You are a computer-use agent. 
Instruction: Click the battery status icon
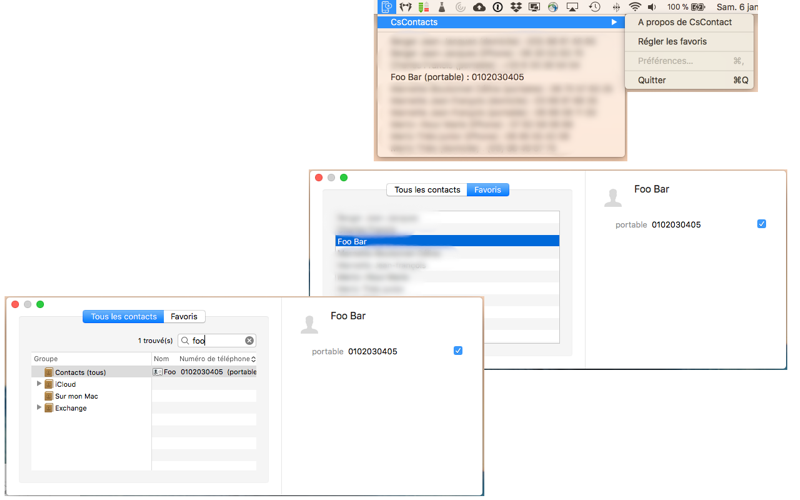(x=698, y=7)
